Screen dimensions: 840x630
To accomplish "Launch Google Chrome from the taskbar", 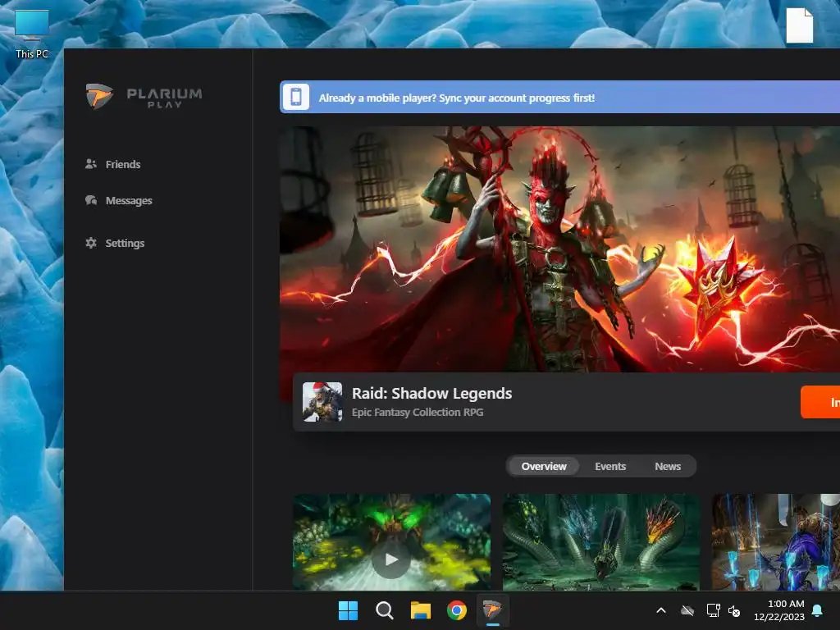I will [x=456, y=610].
